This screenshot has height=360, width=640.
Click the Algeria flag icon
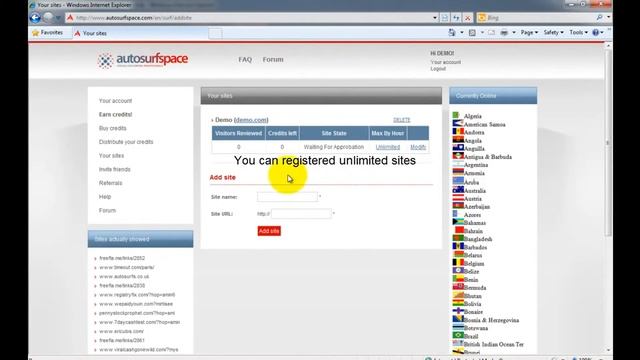456,115
